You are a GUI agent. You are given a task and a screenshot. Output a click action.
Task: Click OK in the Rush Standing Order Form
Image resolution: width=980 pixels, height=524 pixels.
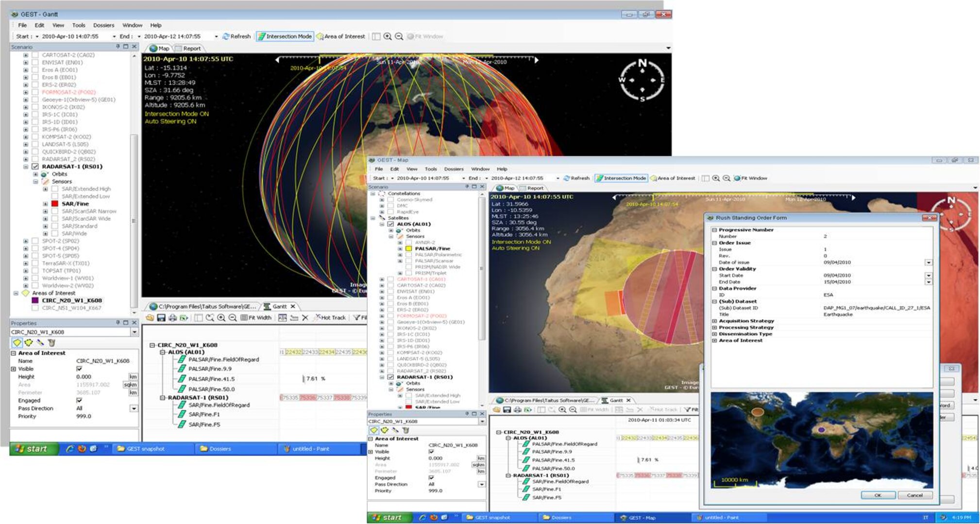tap(878, 495)
